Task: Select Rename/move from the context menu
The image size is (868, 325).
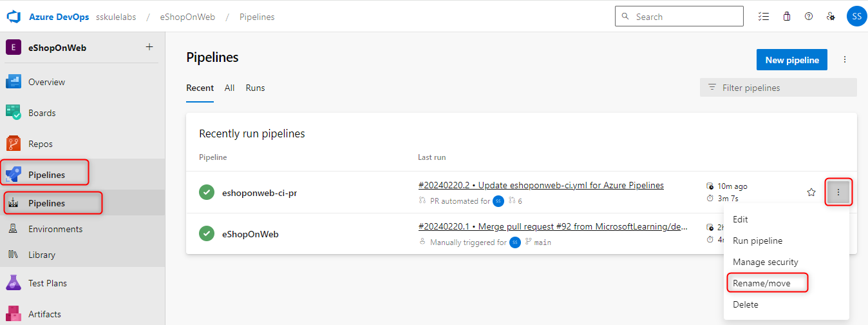Action: pos(761,283)
